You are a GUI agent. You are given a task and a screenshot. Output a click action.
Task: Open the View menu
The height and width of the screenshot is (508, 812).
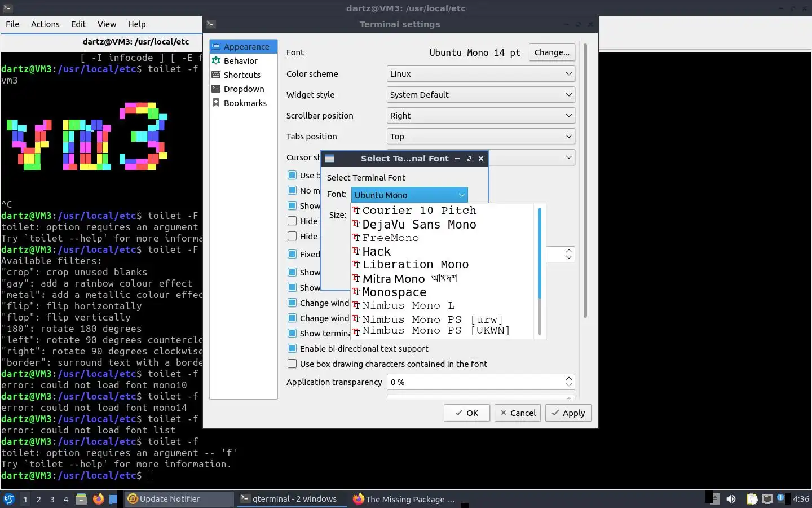107,24
